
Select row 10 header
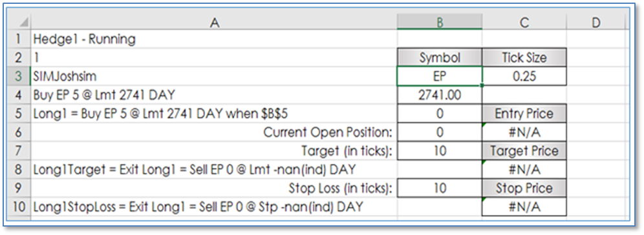(x=17, y=207)
